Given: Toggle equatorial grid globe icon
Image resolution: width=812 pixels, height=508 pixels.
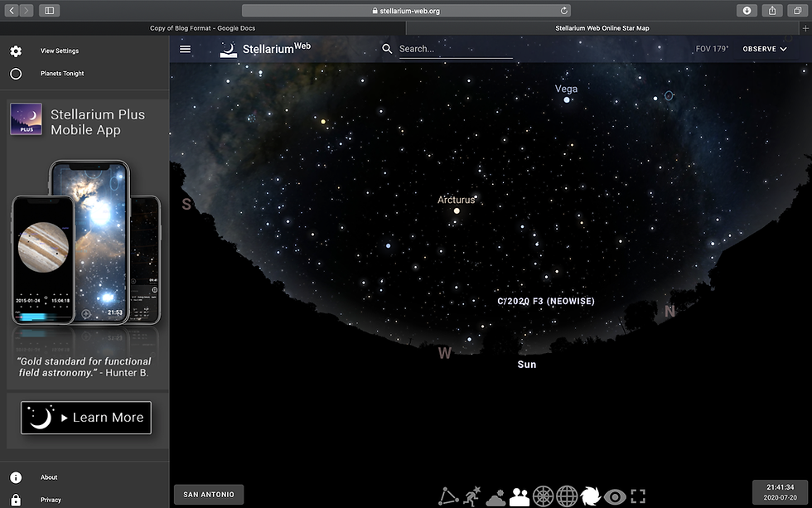Looking at the screenshot, I should [567, 496].
